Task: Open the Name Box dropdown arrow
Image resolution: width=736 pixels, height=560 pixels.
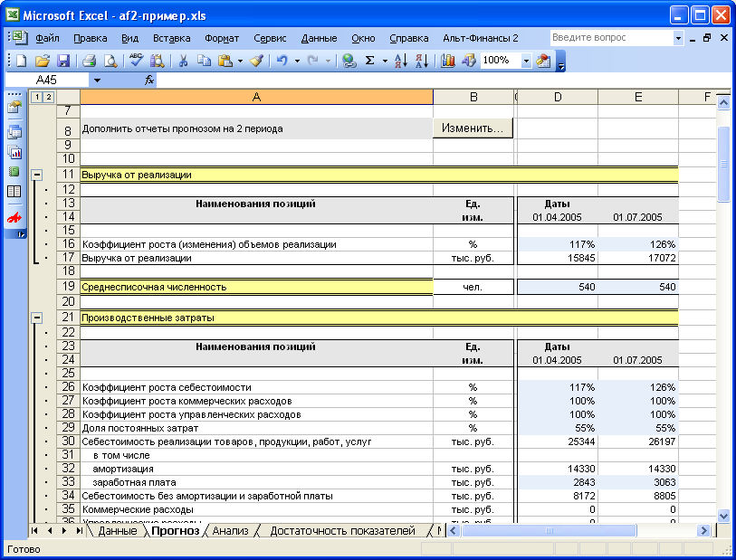Action: coord(97,81)
